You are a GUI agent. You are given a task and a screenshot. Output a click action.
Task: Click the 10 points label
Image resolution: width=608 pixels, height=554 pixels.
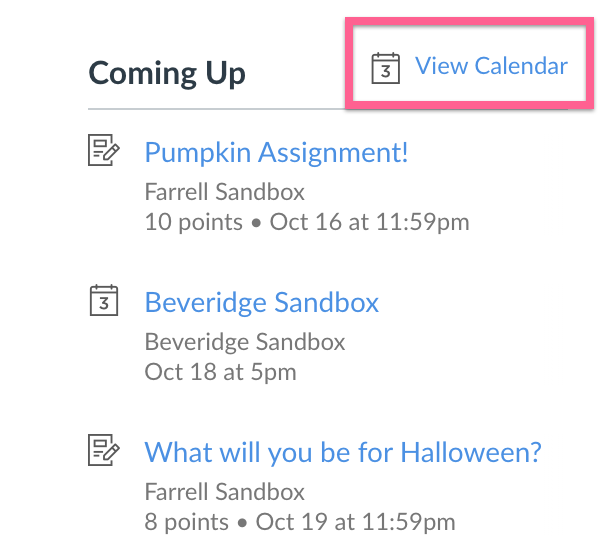pyautogui.click(x=193, y=222)
